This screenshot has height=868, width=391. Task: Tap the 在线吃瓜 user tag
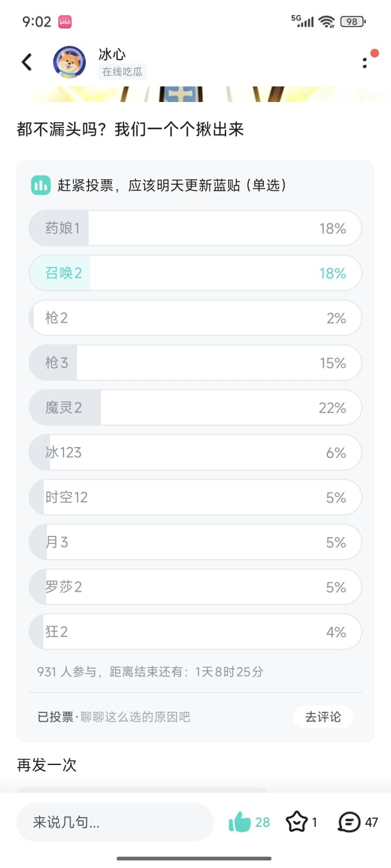[122, 72]
